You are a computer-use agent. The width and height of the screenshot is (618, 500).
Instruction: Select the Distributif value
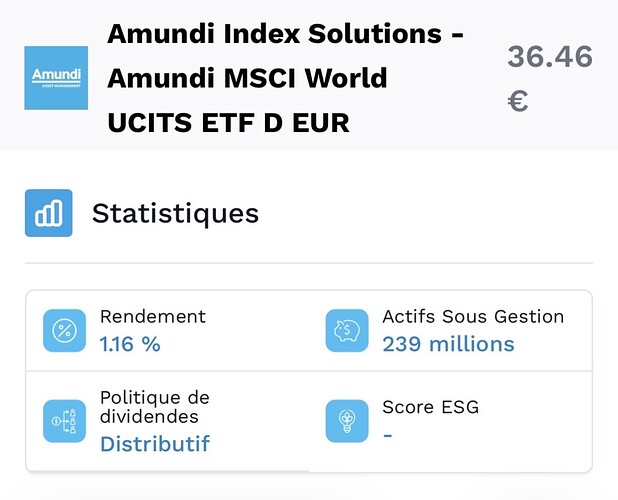point(155,443)
